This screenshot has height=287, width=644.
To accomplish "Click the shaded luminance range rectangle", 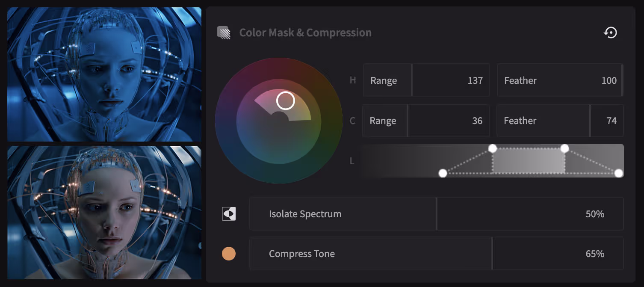I will 529,161.
